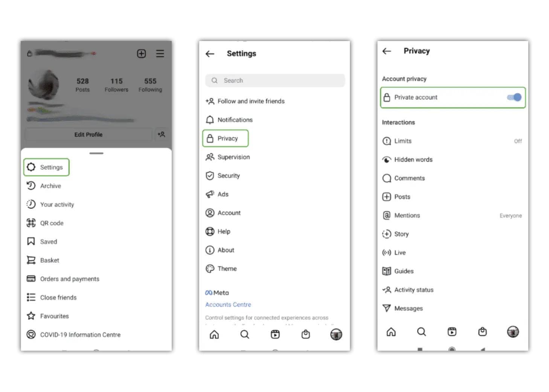Tap the create new post plus icon
The image size is (549, 392).
(x=141, y=53)
